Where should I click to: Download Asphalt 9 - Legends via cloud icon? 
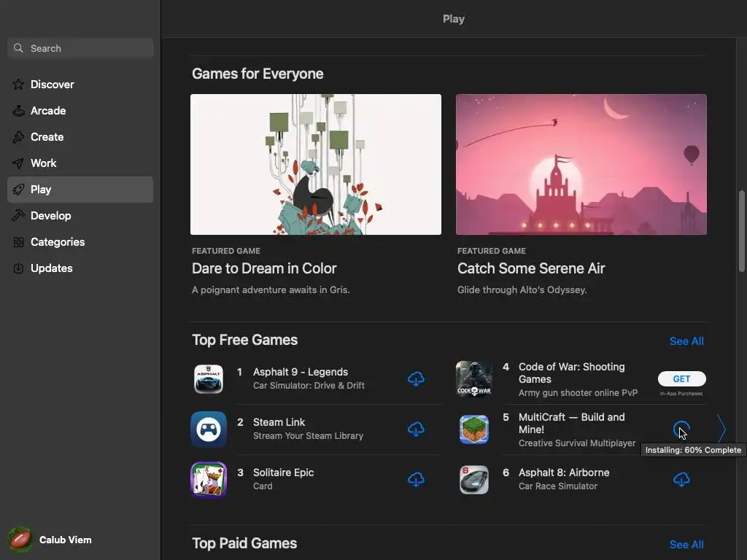coord(416,379)
